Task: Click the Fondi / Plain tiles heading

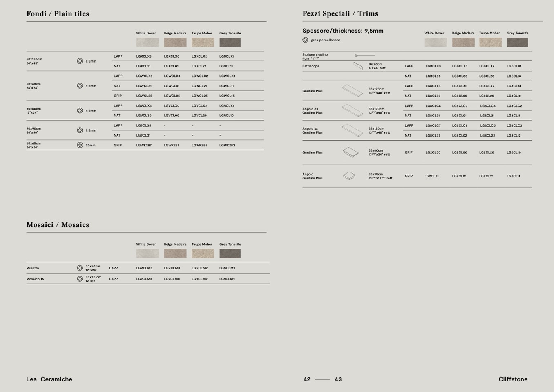Action: click(x=58, y=14)
